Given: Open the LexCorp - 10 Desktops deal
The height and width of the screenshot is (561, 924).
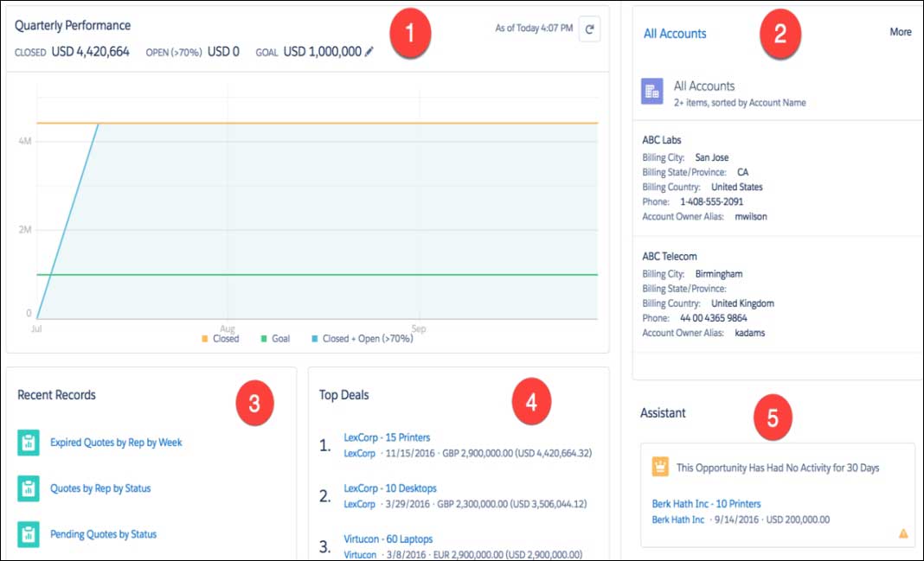Looking at the screenshot, I should tap(390, 488).
